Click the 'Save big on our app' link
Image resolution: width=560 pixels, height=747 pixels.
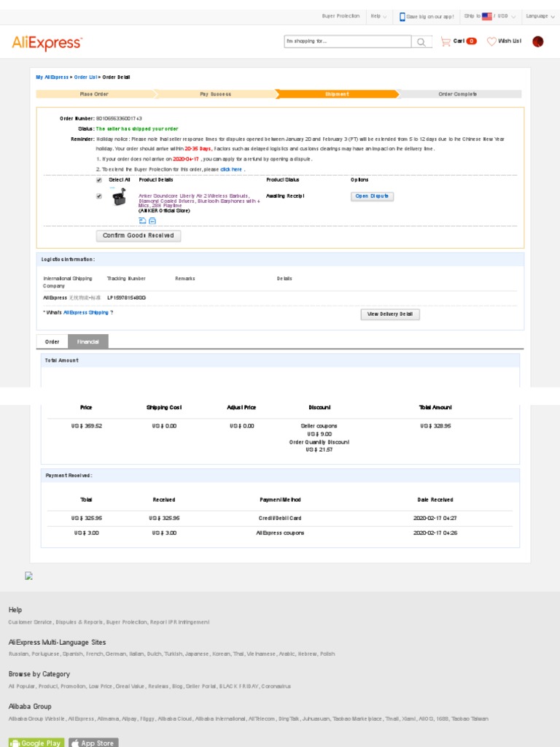[x=430, y=17]
